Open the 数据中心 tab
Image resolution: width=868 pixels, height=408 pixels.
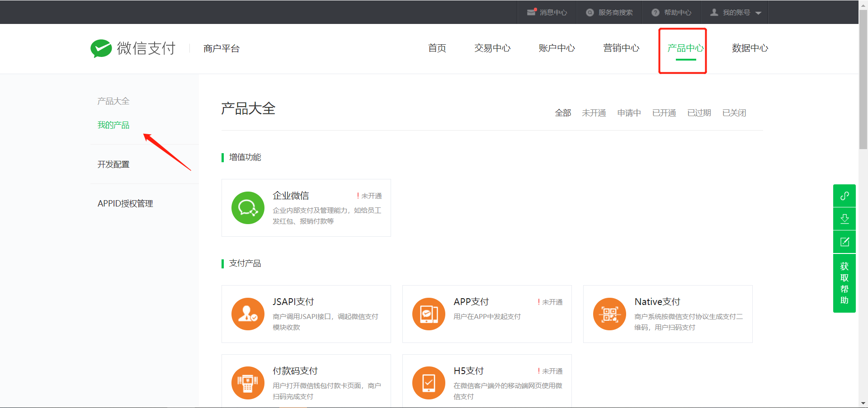750,48
